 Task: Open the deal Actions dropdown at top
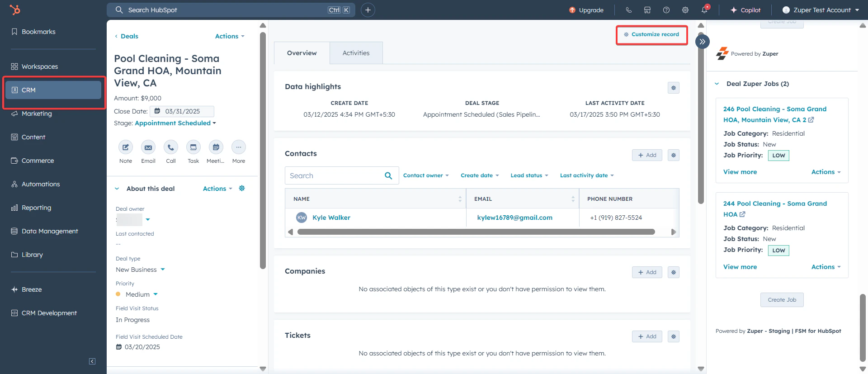230,36
